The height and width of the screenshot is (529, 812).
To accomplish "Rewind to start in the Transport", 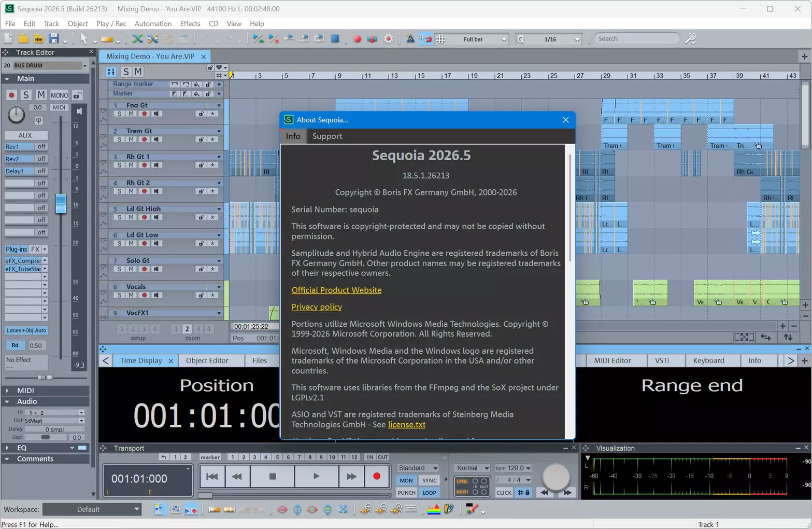I will pos(212,477).
